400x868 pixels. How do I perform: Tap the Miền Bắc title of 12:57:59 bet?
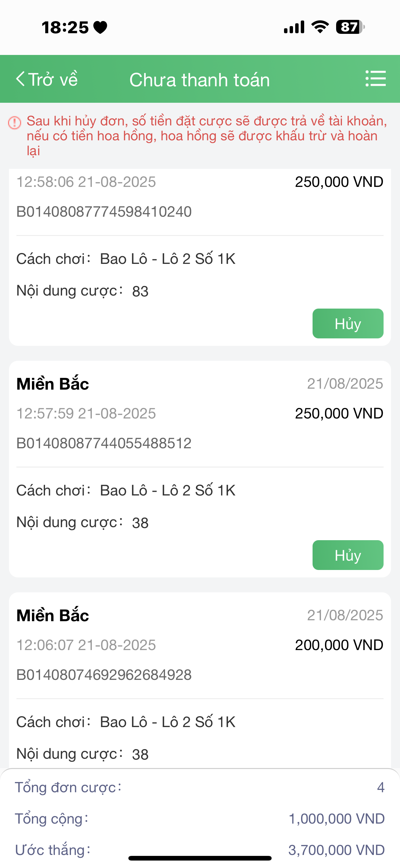53,384
